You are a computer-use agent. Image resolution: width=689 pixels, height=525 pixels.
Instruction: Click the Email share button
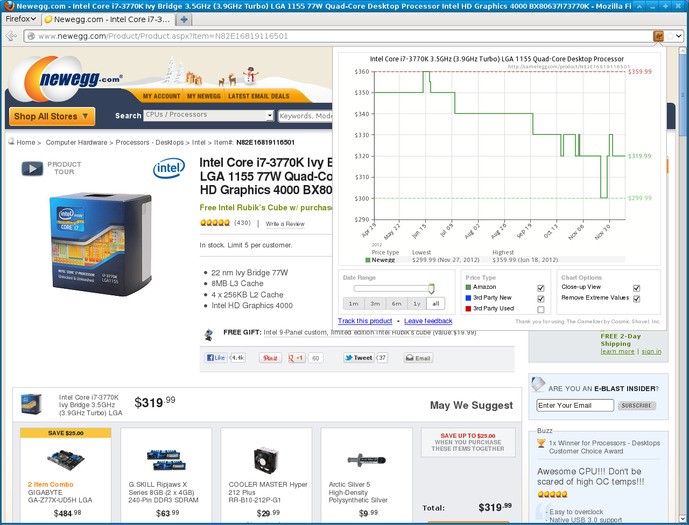[x=418, y=358]
